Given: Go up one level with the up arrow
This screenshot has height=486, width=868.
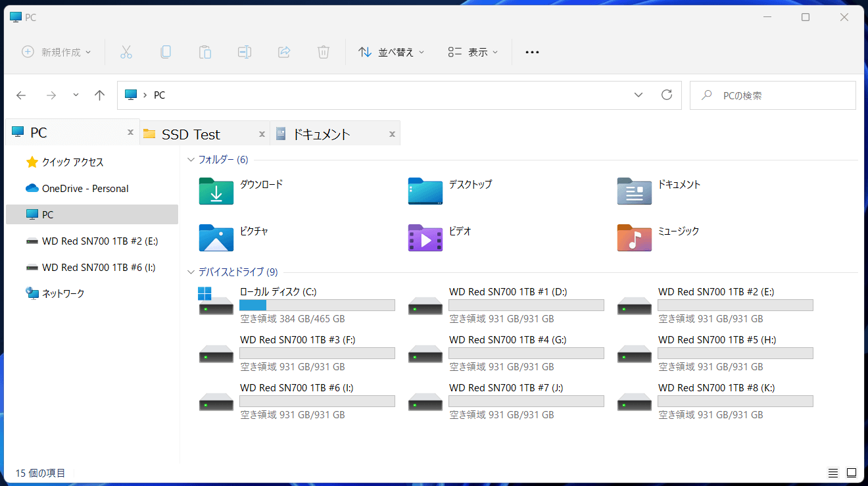Looking at the screenshot, I should [x=99, y=95].
